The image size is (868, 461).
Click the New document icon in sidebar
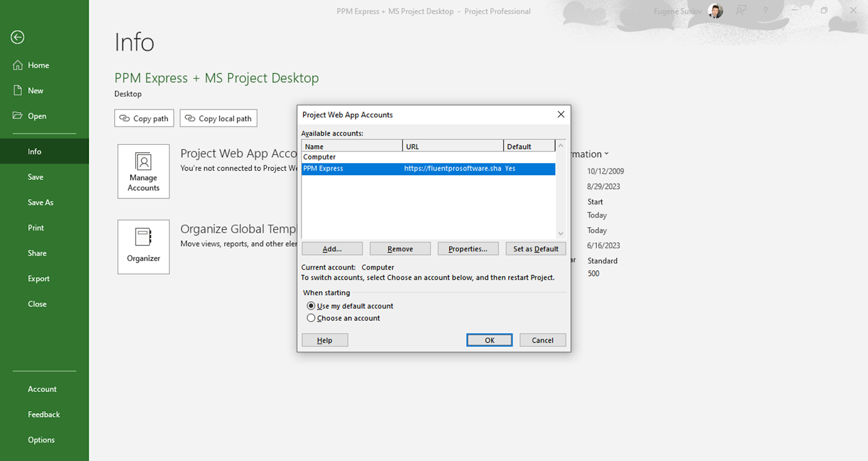[x=18, y=91]
